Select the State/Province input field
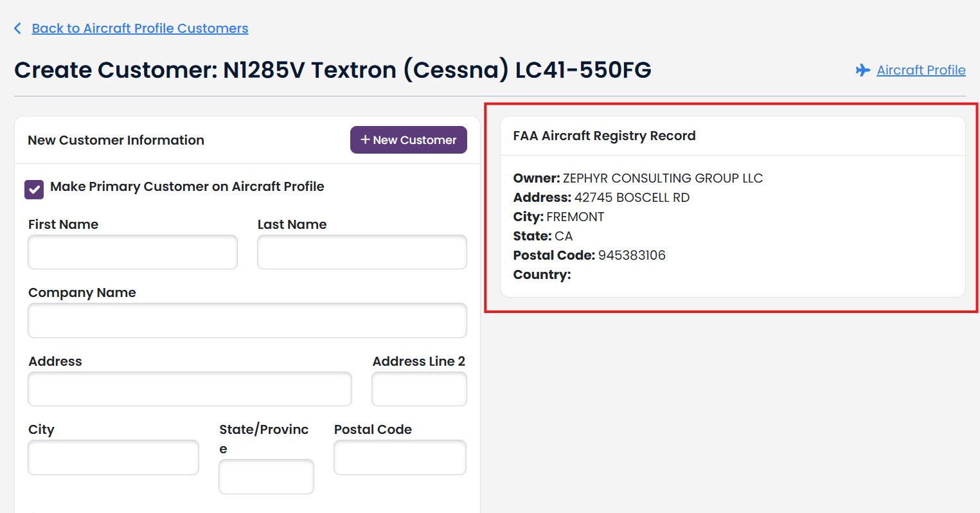Viewport: 980px width, 513px height. pyautogui.click(x=266, y=476)
